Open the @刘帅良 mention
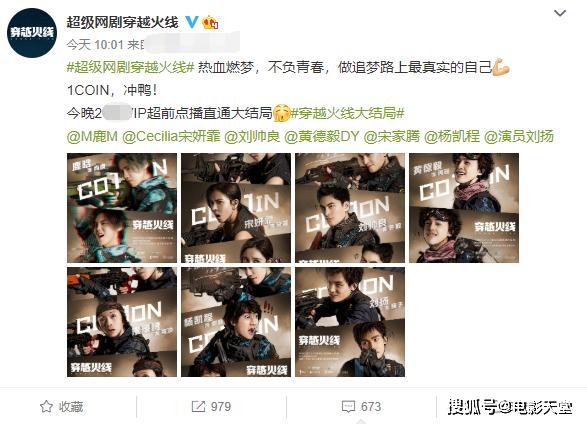The image size is (587, 424). click(252, 136)
